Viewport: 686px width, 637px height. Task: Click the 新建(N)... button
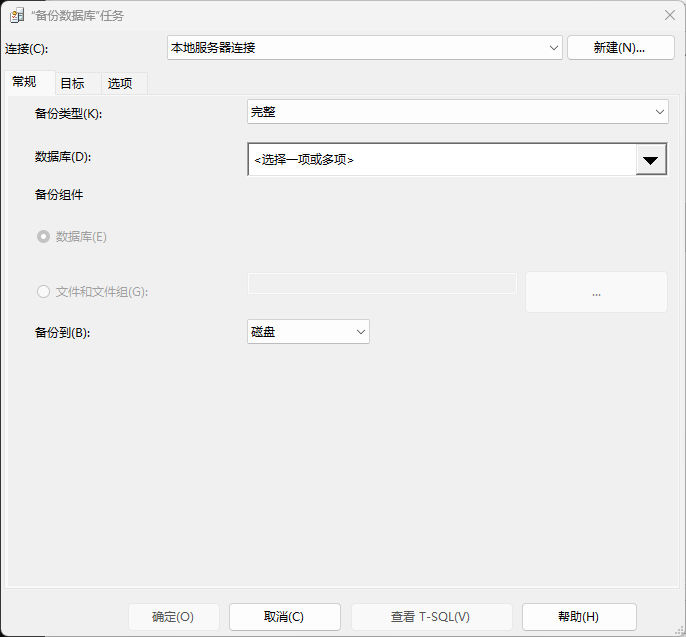point(620,47)
